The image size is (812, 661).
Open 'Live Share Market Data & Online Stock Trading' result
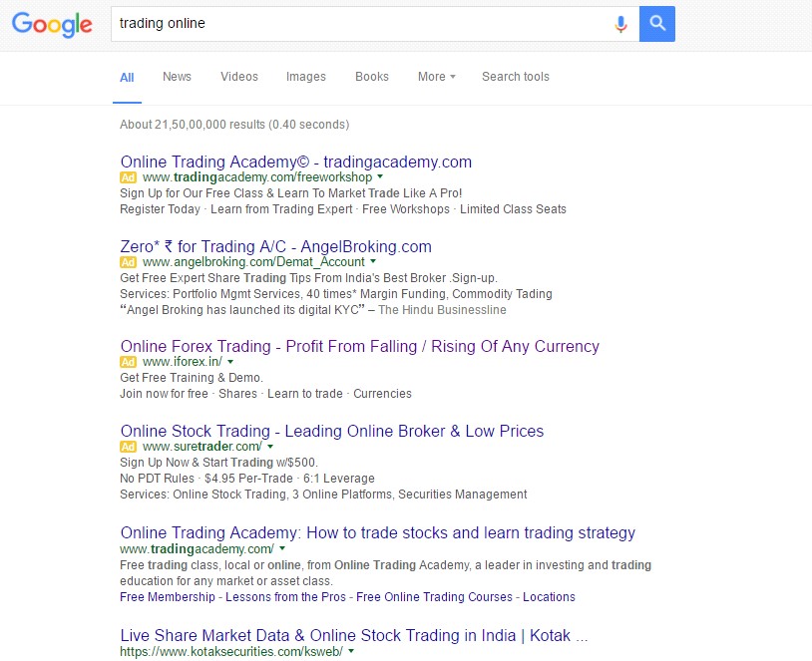354,636
